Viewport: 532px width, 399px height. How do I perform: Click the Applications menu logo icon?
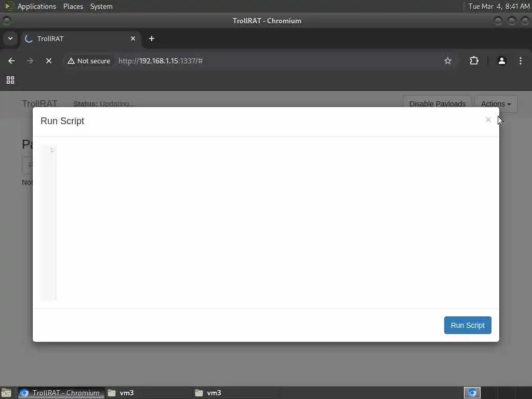pyautogui.click(x=10, y=6)
